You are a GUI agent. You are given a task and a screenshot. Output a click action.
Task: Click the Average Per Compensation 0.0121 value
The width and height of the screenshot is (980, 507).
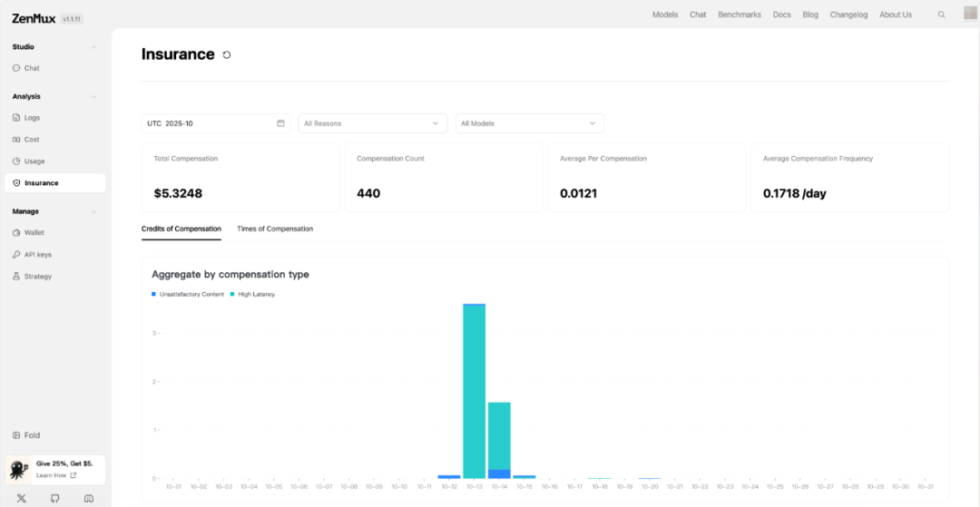(x=579, y=193)
